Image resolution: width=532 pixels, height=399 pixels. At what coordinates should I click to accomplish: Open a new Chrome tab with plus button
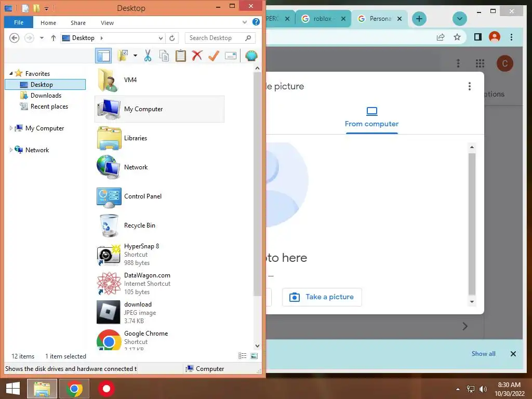coord(419,19)
